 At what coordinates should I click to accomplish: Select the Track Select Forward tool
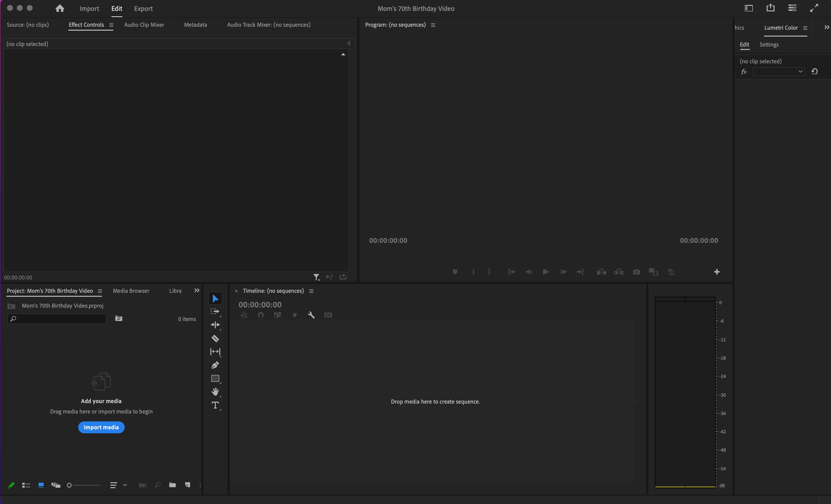click(215, 312)
